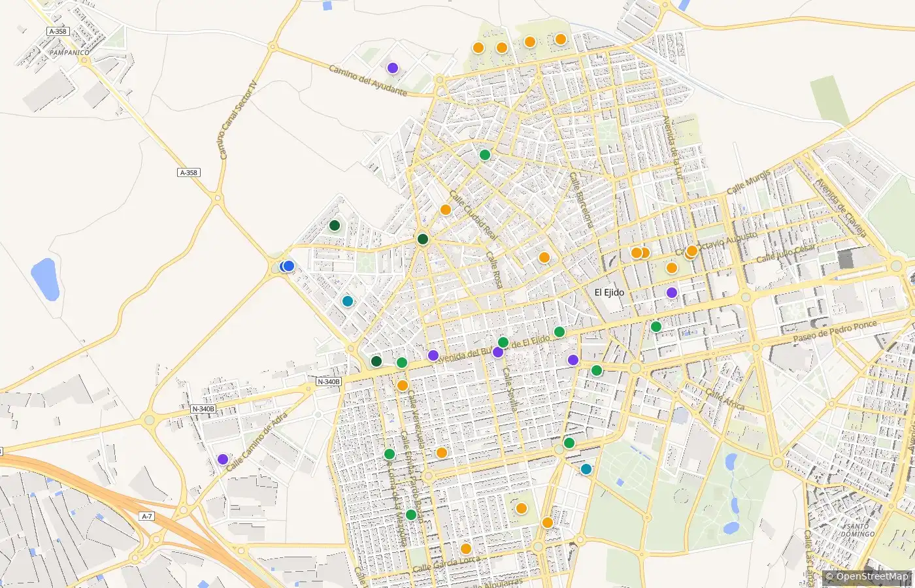Image resolution: width=915 pixels, height=588 pixels.
Task: Click the rightmost of four orange markers at the north edge
Action: point(561,39)
